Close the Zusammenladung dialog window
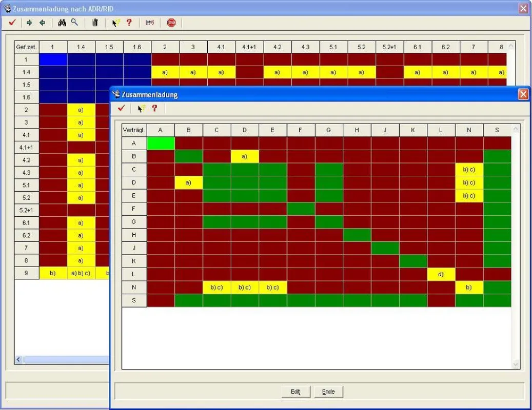Screen dimensions: 532x410 click(x=523, y=94)
